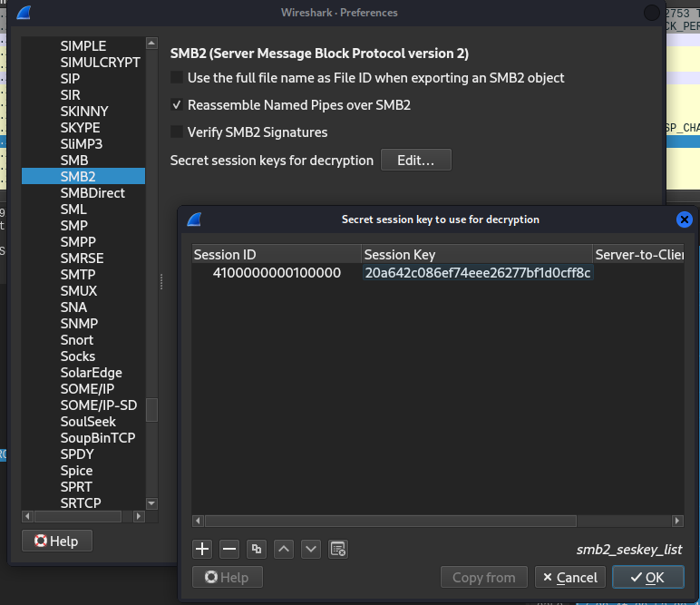Click the Wireshark fin icon in session key dialog

tap(194, 220)
